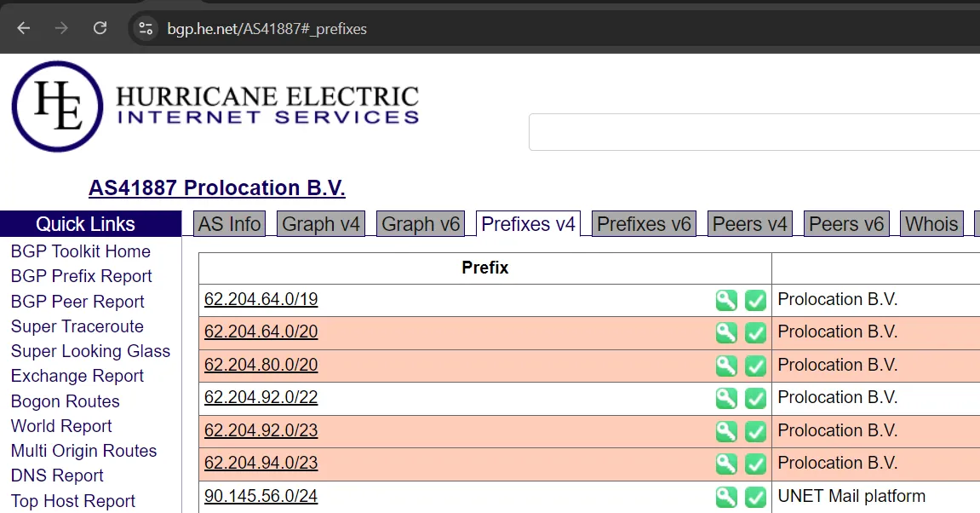This screenshot has height=513, width=980.
Task: Click magnifier icon for 62.204.92.0/23
Action: [x=726, y=431]
